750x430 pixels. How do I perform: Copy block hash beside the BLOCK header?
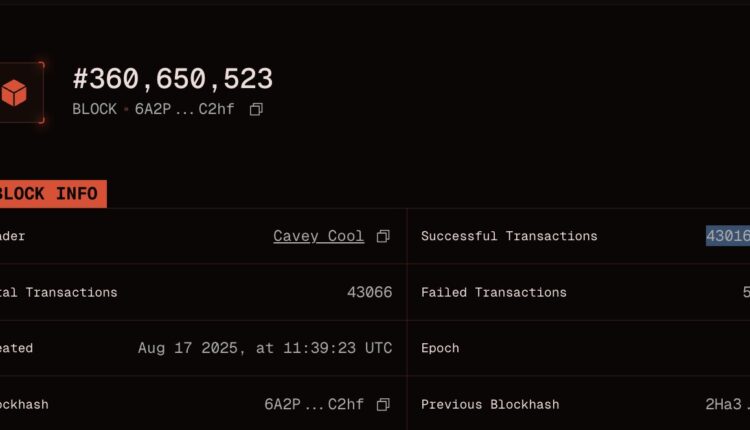[256, 109]
